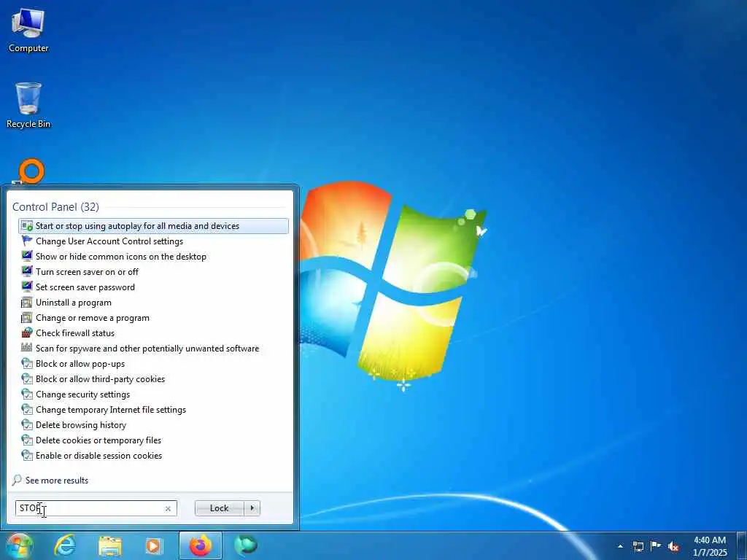
Task: Select the Recycle Bin desktop icon
Action: pos(28,106)
